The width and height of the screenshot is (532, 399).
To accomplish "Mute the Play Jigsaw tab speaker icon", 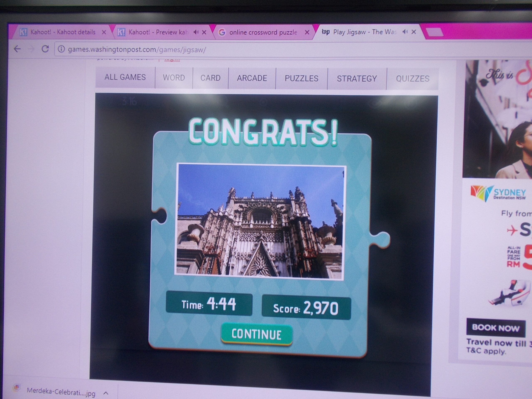I will (x=405, y=32).
